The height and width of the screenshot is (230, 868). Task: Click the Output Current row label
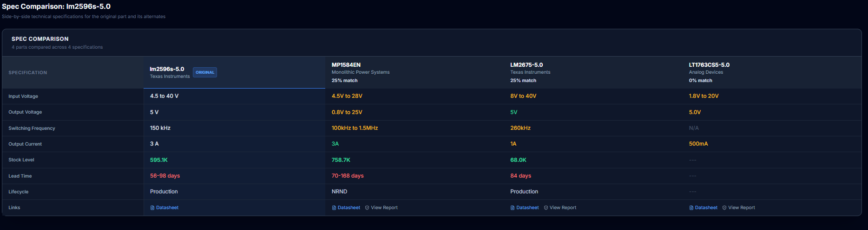pyautogui.click(x=25, y=144)
